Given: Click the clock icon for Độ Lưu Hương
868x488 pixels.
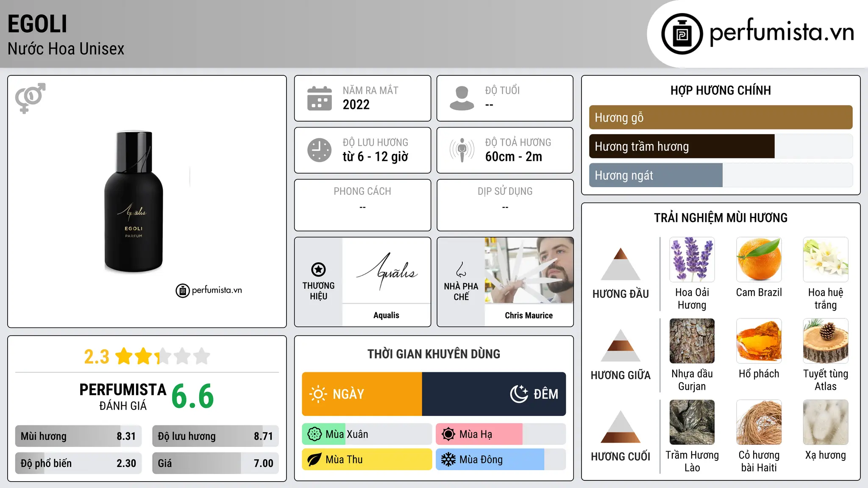Looking at the screenshot, I should tap(320, 150).
